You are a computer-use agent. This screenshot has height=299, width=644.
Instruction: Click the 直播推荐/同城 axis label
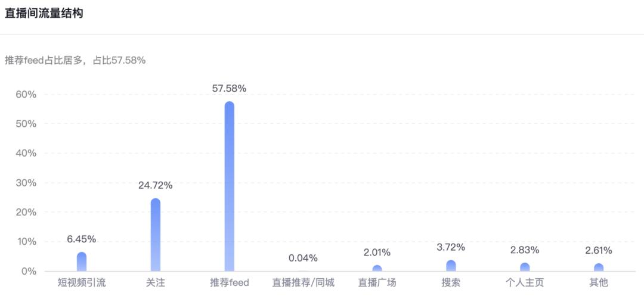click(303, 282)
